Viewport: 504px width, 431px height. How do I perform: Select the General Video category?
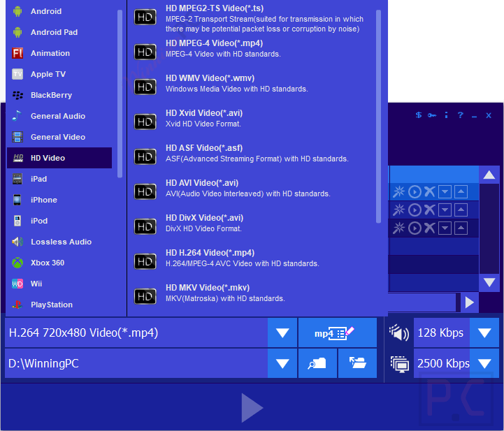click(x=59, y=137)
